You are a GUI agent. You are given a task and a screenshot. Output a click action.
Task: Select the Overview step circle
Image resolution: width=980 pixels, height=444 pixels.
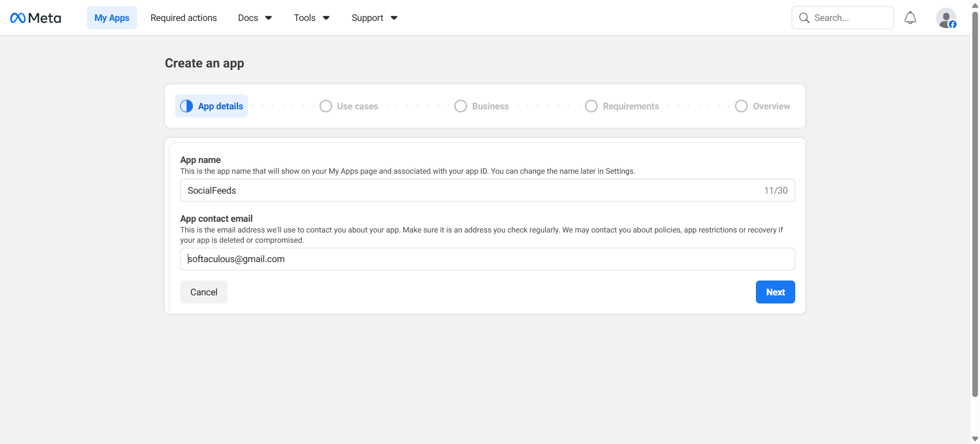coord(741,106)
